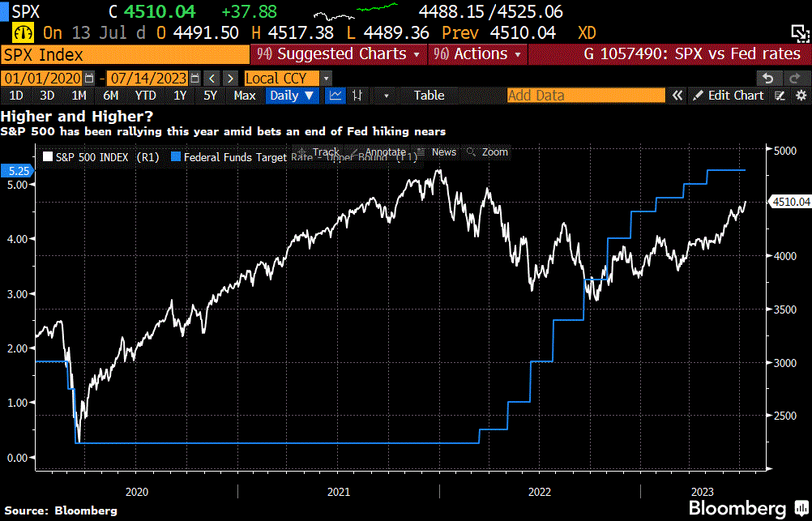Click the annotation pencil-square icon
The height and width of the screenshot is (521, 812).
point(780,96)
